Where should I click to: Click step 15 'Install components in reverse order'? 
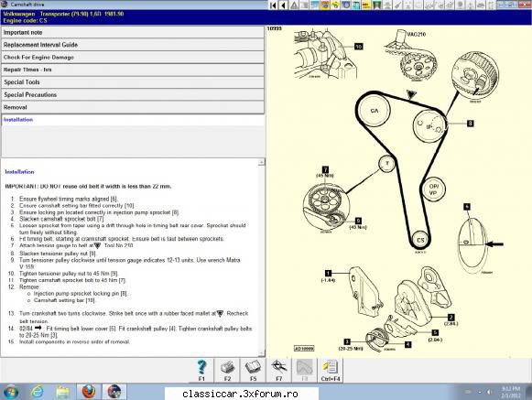click(x=74, y=342)
